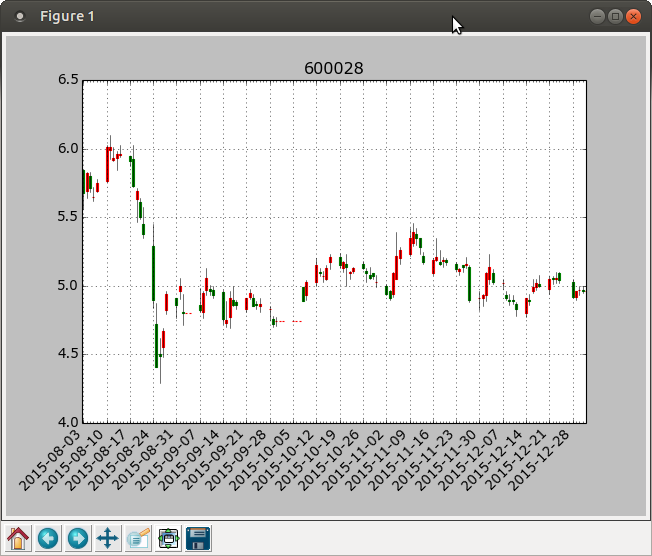Close the Figure 1 window
Image resolution: width=652 pixels, height=556 pixels.
pyautogui.click(x=633, y=17)
